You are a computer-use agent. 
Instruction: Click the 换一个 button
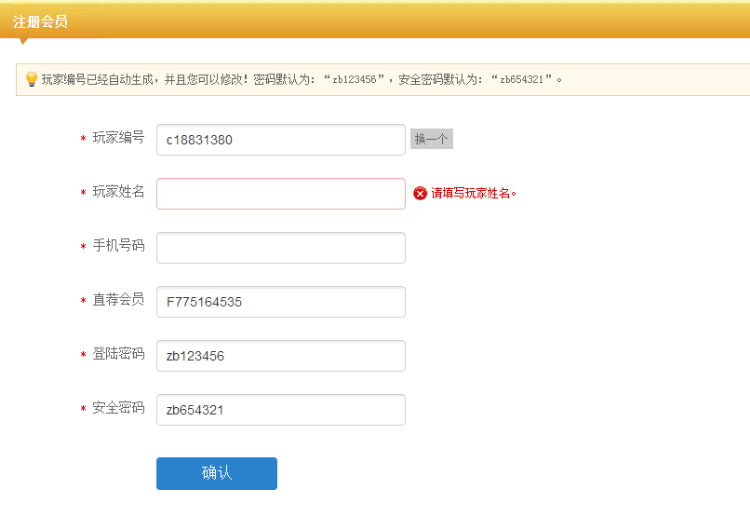point(431,139)
